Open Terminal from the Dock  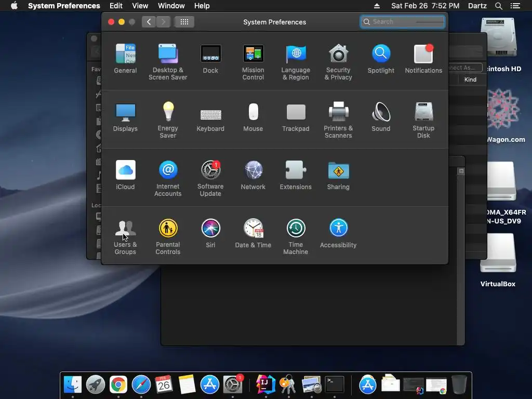(x=335, y=385)
